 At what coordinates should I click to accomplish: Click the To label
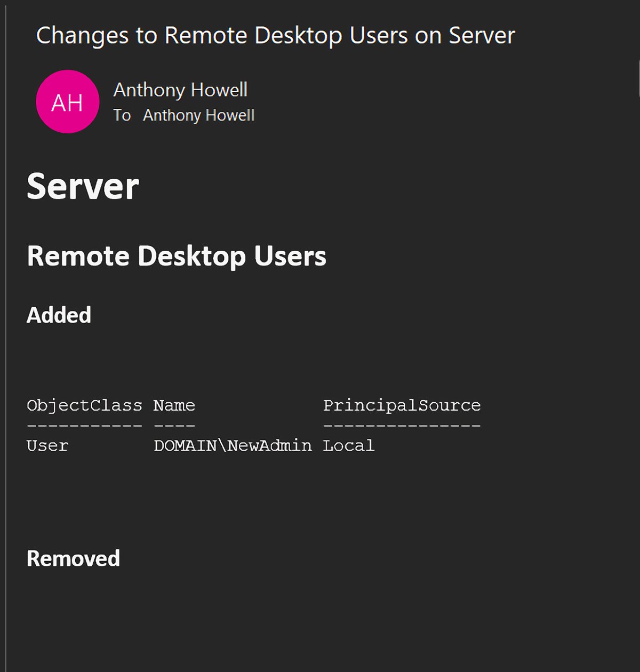click(x=122, y=115)
